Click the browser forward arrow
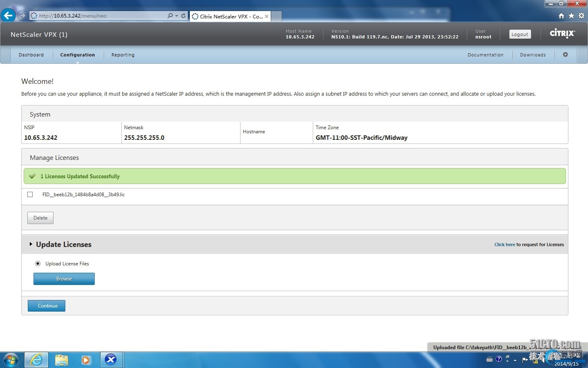Screen dimensions: 588x368 (22, 16)
